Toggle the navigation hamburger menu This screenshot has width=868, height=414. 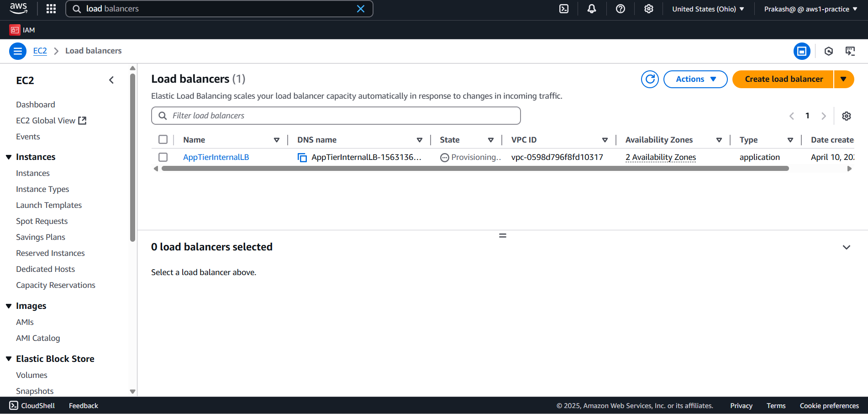pos(17,51)
